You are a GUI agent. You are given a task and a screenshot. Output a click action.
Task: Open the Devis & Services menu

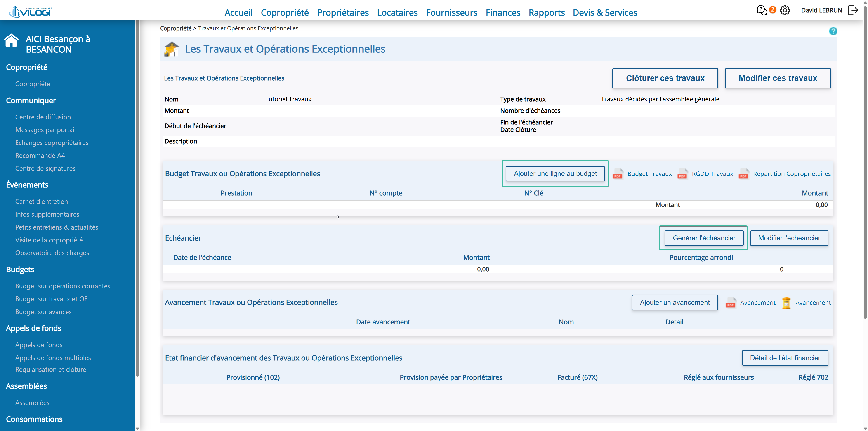click(x=605, y=12)
